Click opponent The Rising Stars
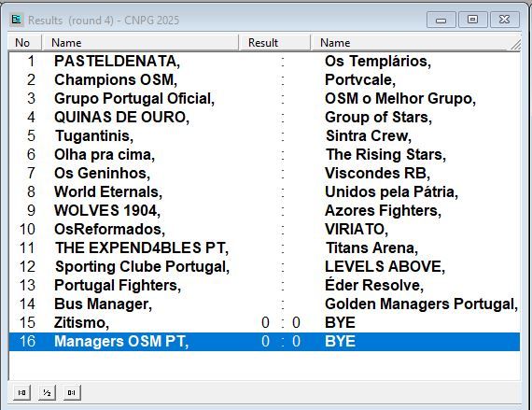 tap(385, 154)
